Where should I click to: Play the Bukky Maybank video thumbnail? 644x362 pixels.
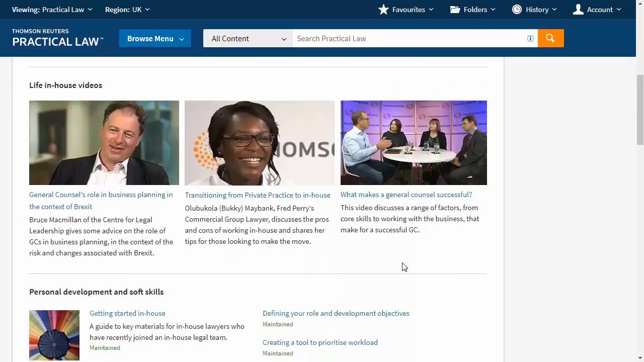260,143
